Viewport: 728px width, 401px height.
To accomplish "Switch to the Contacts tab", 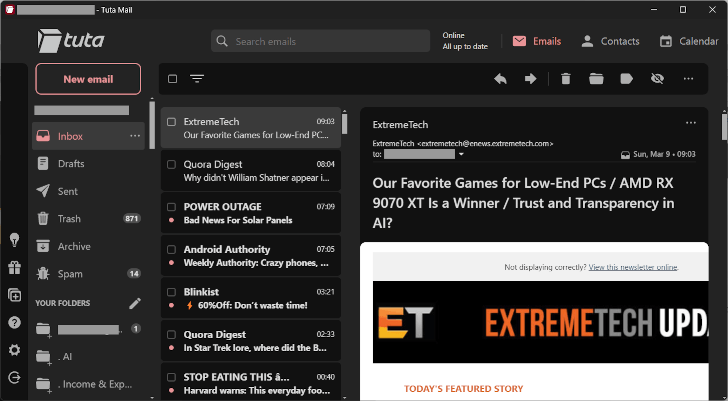I will click(x=610, y=41).
